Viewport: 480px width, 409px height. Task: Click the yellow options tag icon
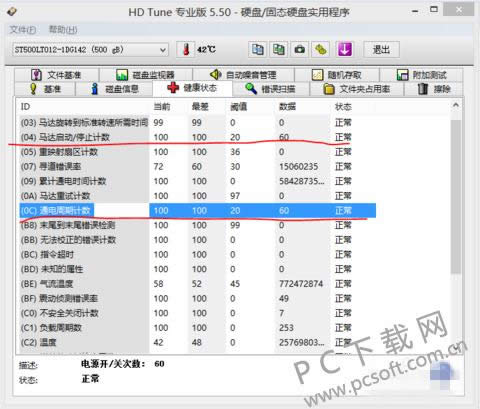click(x=321, y=50)
